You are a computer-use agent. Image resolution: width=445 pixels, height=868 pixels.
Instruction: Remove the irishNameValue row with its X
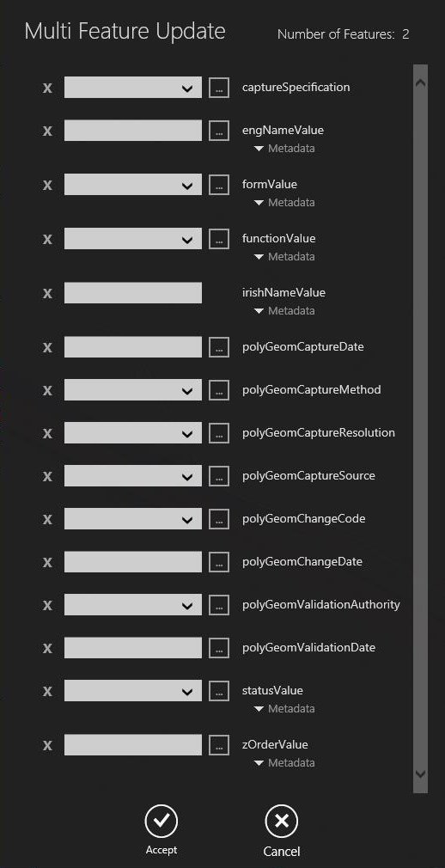pos(47,293)
